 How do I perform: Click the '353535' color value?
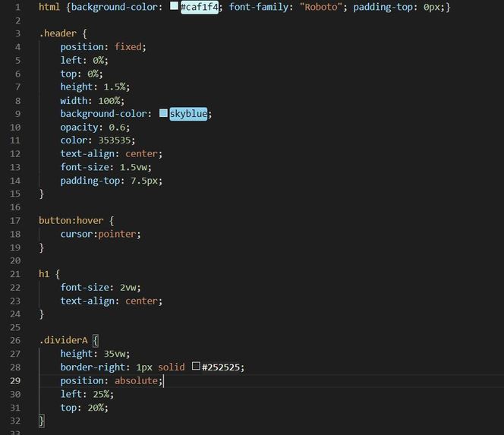(x=115, y=140)
